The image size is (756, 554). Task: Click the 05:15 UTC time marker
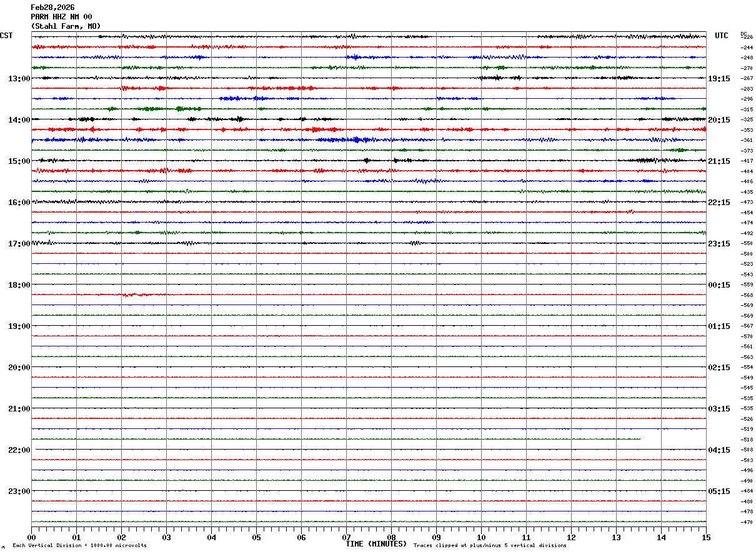coord(719,491)
